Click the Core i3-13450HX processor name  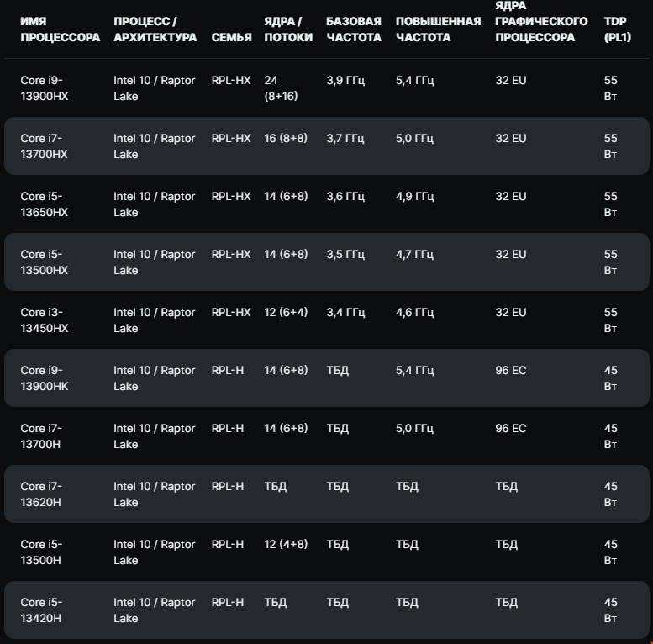click(x=45, y=319)
